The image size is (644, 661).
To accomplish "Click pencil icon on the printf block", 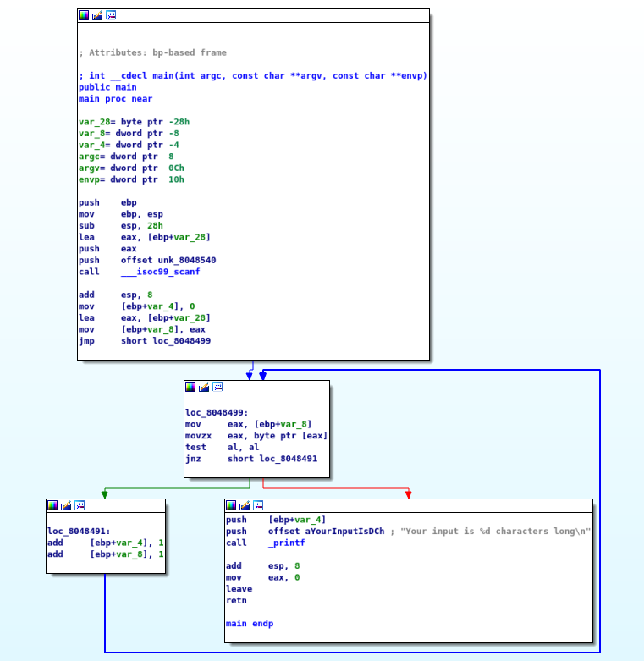I will click(245, 505).
